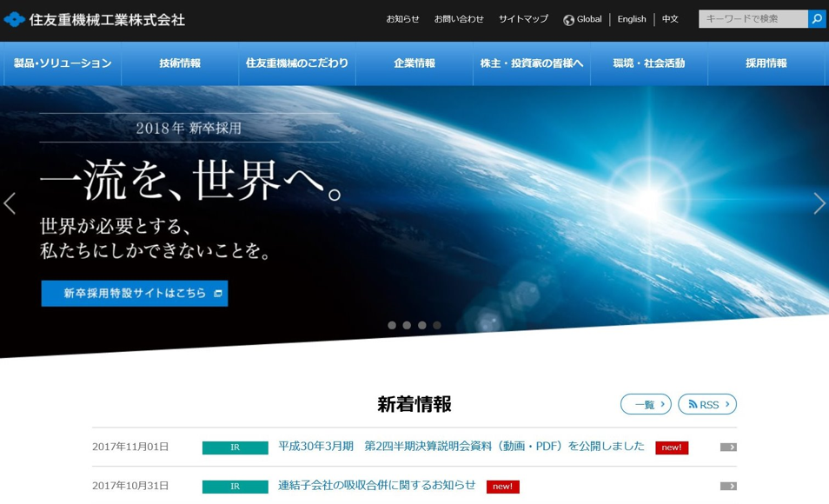Select the second carousel dot
Viewport: 829px width, 504px height.
(407, 325)
